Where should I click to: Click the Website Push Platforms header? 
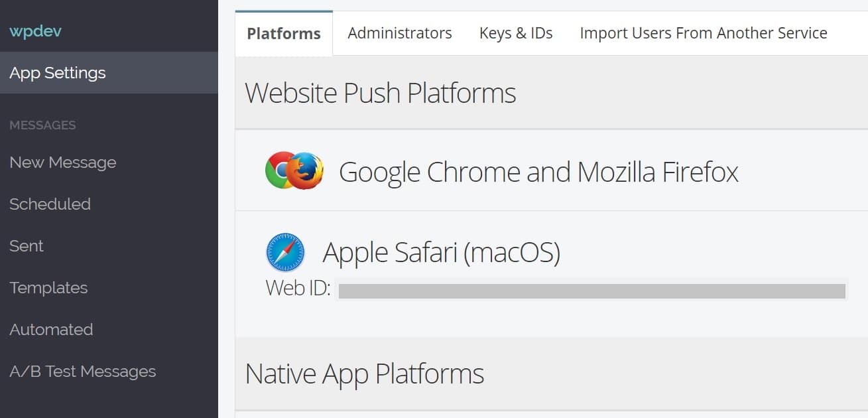point(381,92)
